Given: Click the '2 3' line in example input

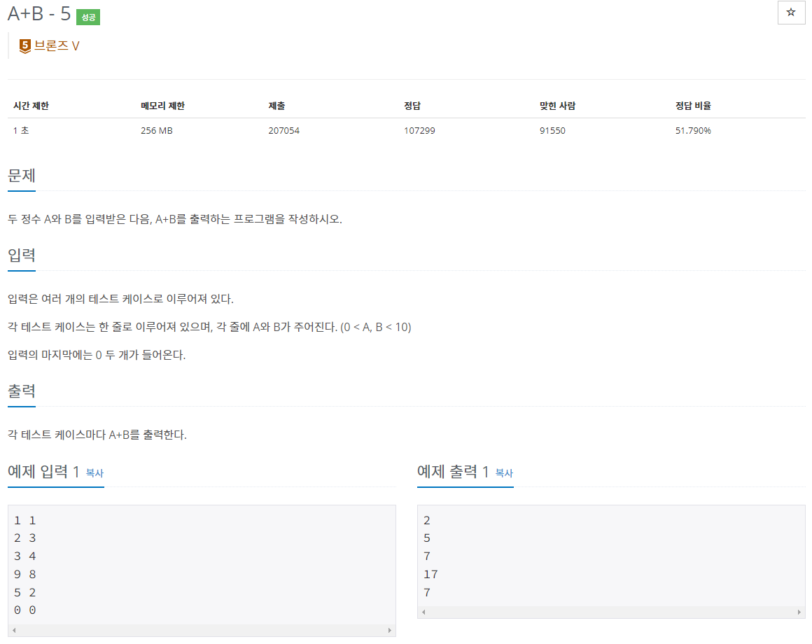Looking at the screenshot, I should (25, 538).
